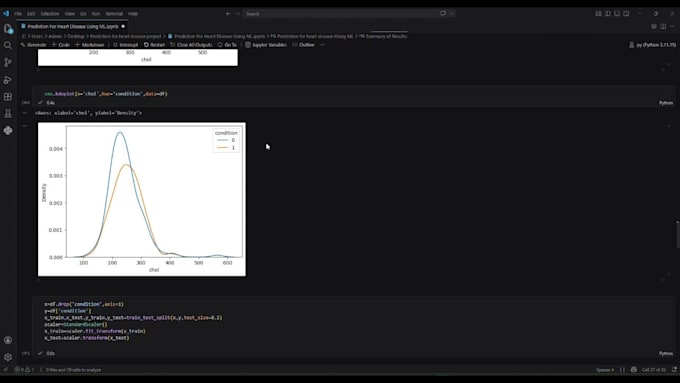Open the Selection menu
This screenshot has width=680, height=383.
[50, 13]
